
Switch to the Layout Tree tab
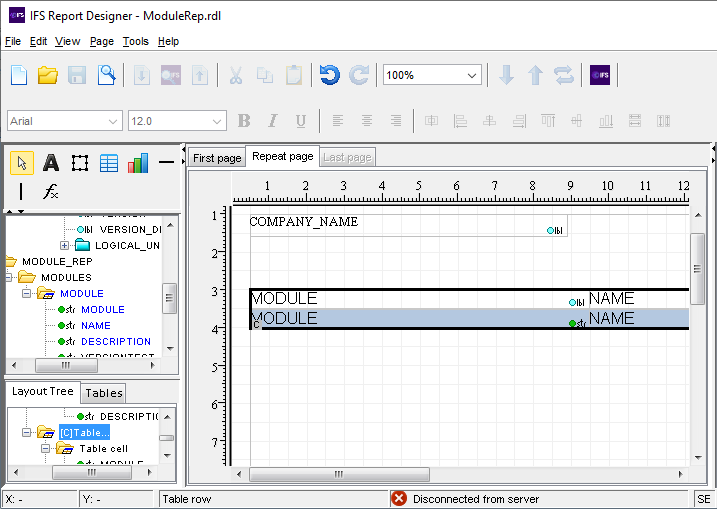[43, 391]
